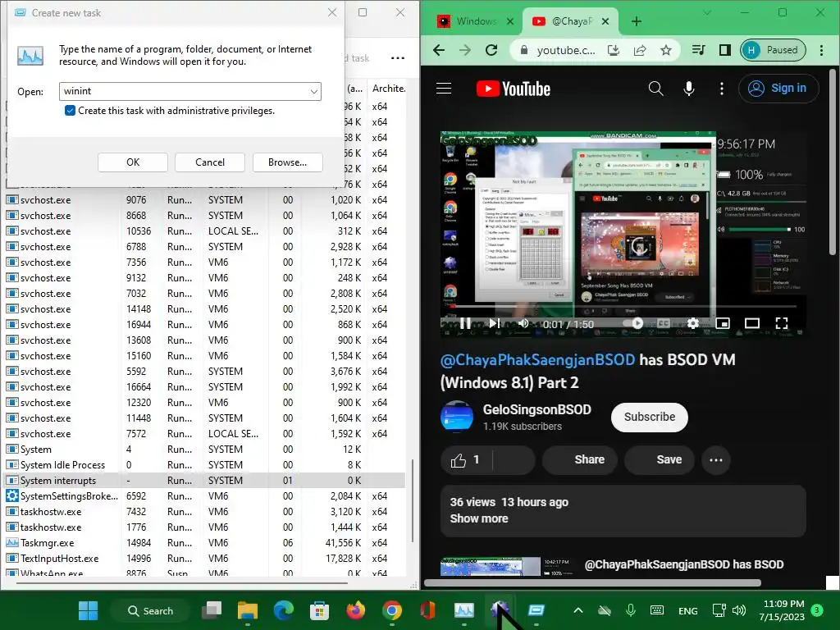Open YouTube settings three-dot menu
Viewport: 840px width, 630px height.
point(722,89)
